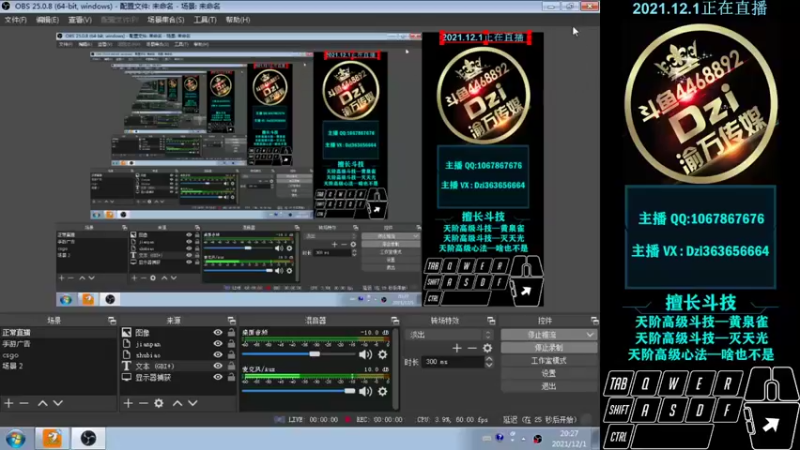
Task: Click OBS icon in system tray
Action: [537, 439]
